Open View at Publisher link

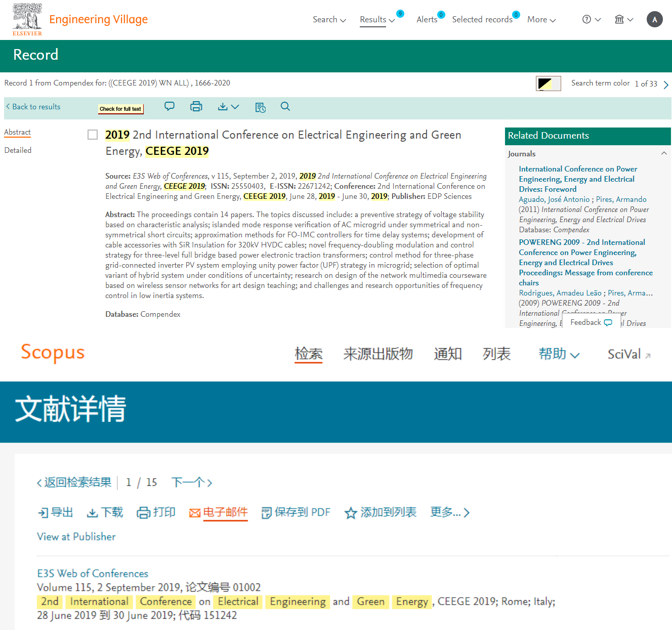(x=76, y=536)
